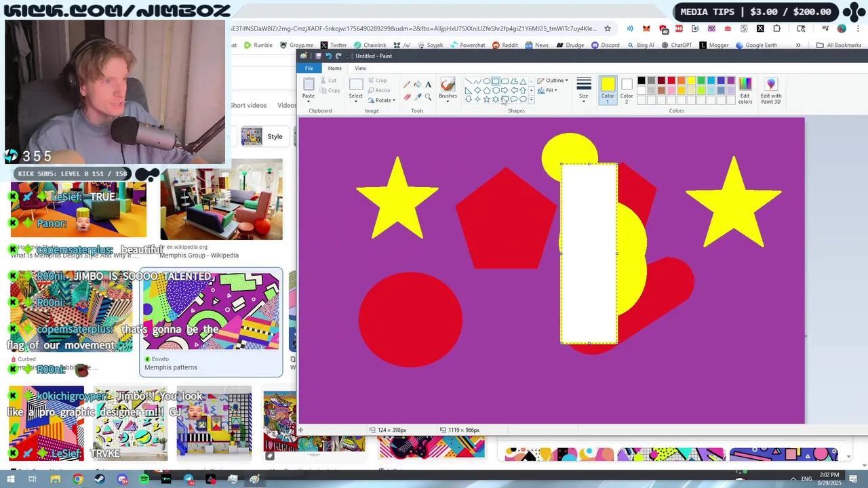Open the ChatGPT bookmark

point(677,45)
